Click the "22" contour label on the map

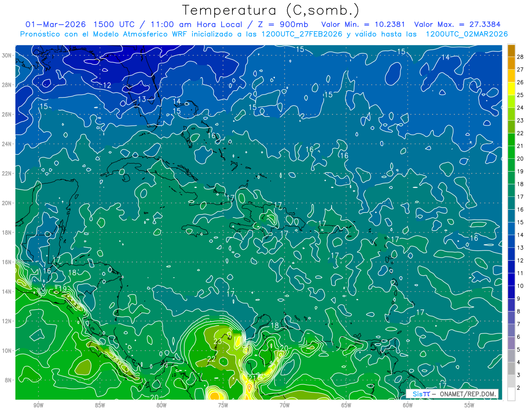211,359
